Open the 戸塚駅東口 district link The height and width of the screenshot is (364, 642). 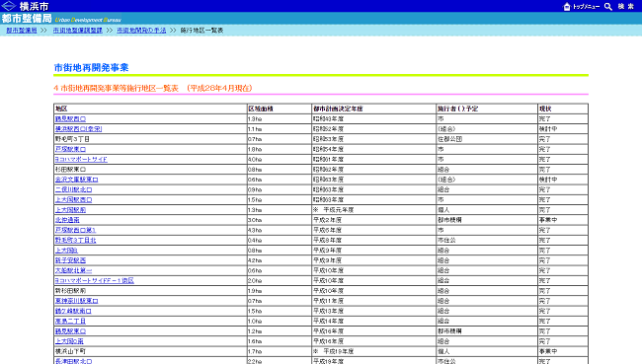70,149
